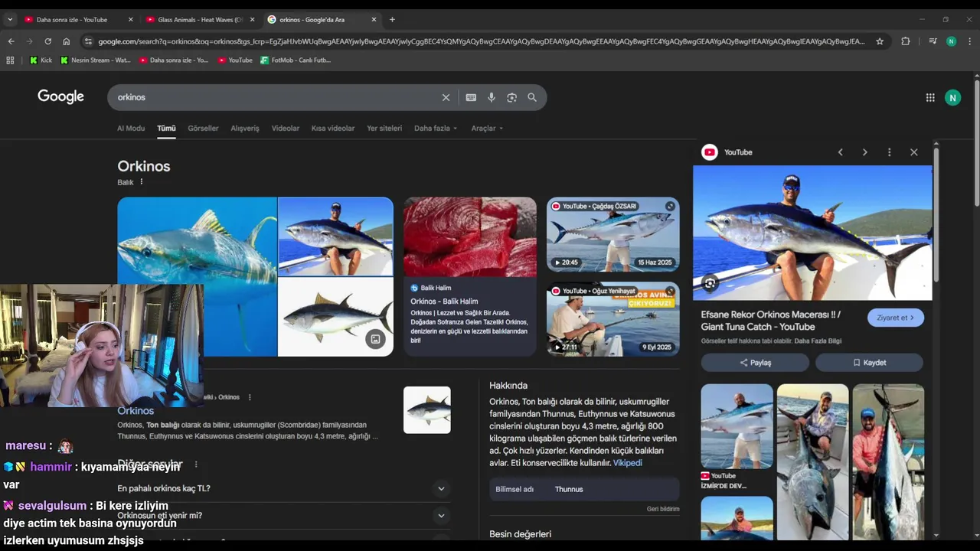Open Nesrin Stream bookmark
Viewport: 980px width, 551px height.
coord(96,60)
